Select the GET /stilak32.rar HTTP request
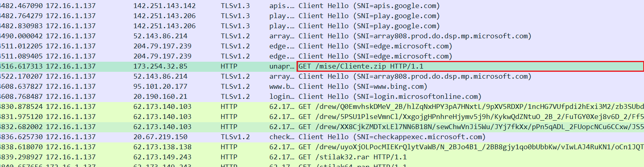 [352, 157]
